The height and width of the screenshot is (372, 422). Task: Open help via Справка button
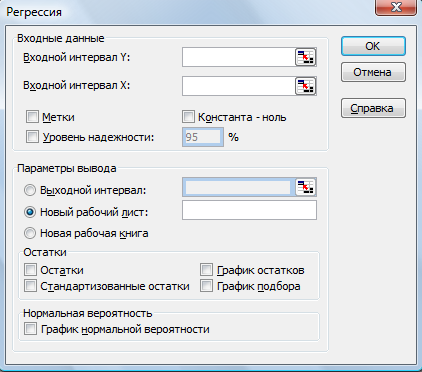[373, 108]
